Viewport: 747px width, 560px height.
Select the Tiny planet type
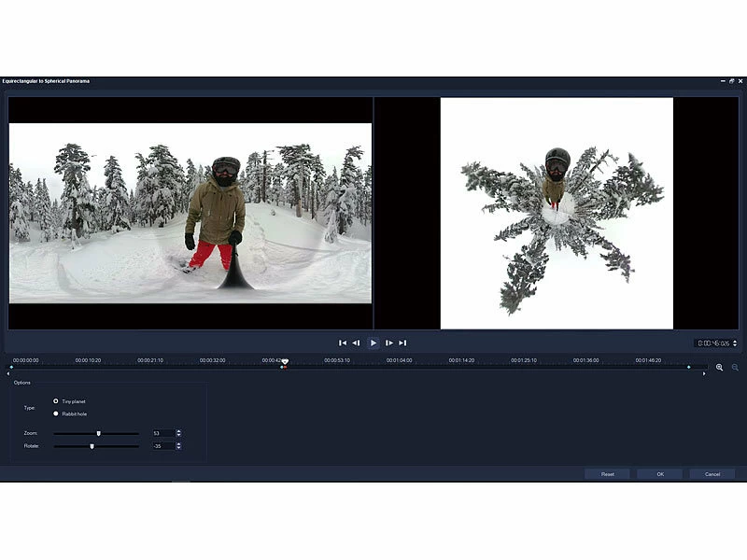[56, 401]
